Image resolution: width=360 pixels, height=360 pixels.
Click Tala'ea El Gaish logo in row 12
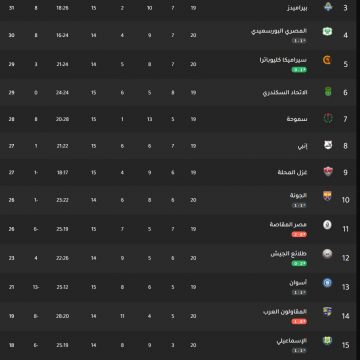(x=327, y=254)
